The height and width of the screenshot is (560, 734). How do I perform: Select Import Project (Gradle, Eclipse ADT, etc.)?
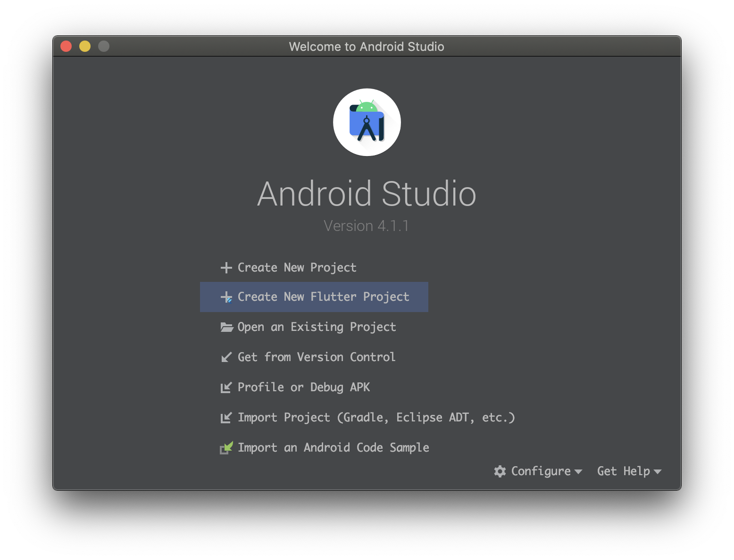coord(368,418)
